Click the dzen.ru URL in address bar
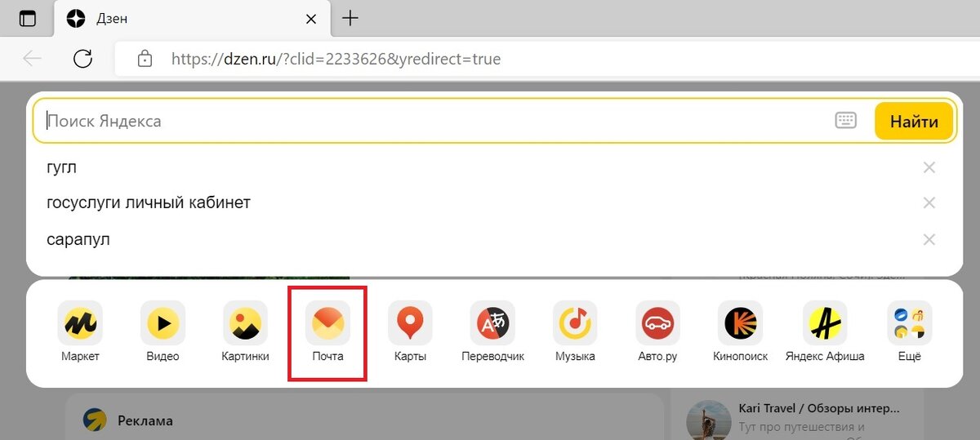Image resolution: width=980 pixels, height=440 pixels. pos(336,59)
